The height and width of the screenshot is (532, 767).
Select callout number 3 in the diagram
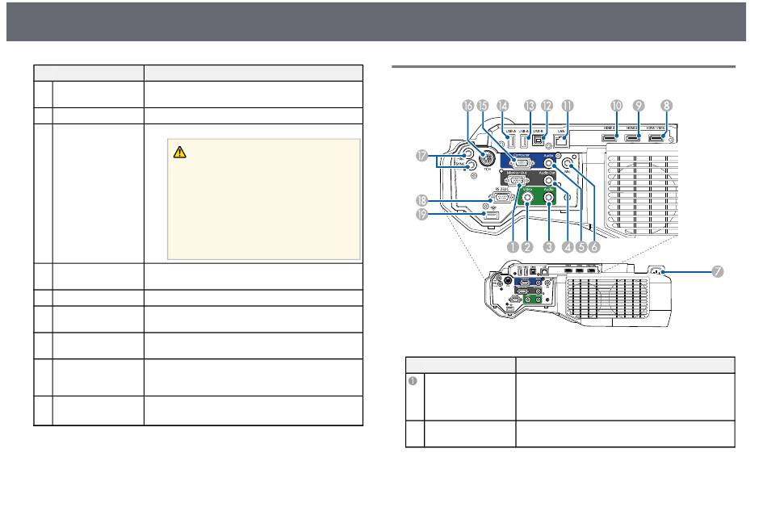click(x=549, y=247)
